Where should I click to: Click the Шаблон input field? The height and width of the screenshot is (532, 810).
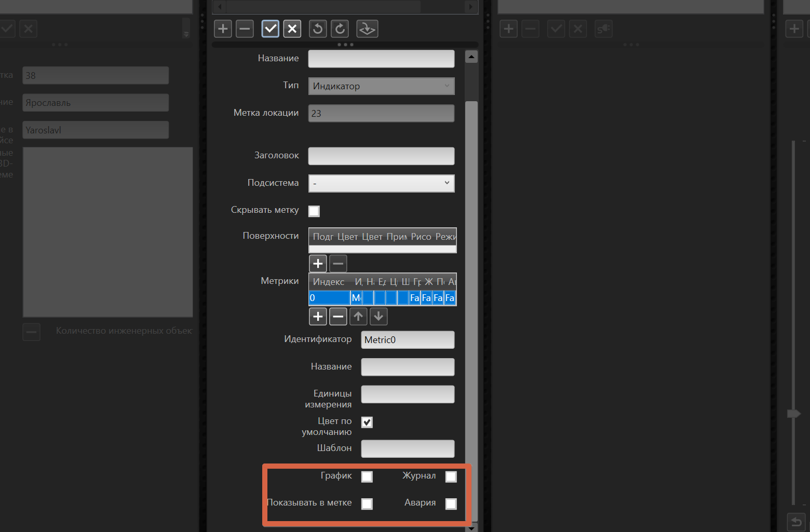[x=408, y=448]
